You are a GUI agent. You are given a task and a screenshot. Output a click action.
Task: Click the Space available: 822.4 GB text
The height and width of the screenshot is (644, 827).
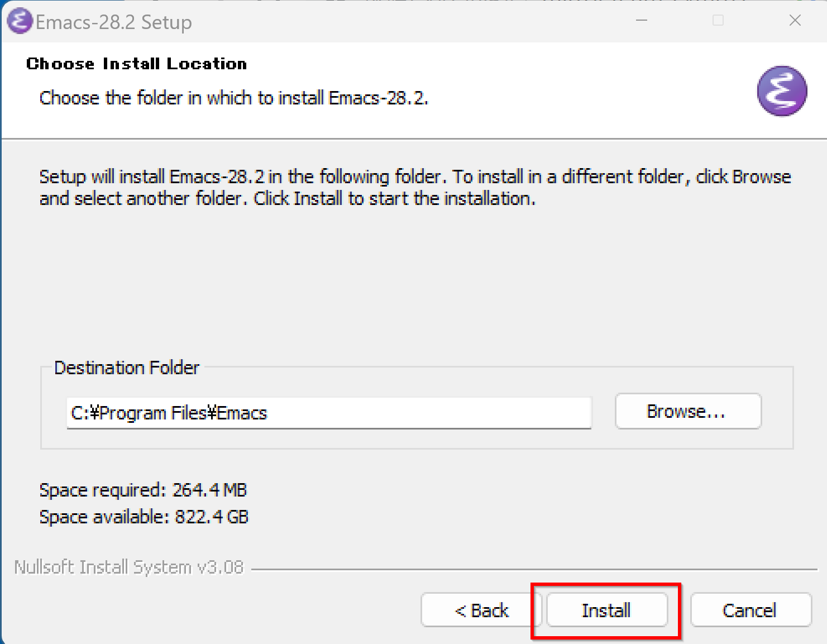144,517
